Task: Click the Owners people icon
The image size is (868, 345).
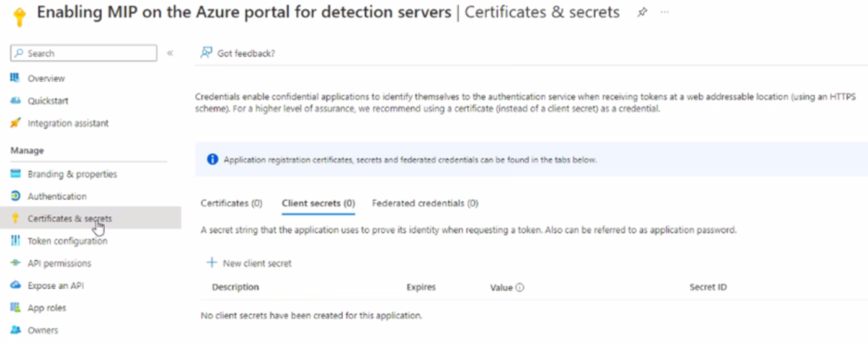Action: [x=15, y=330]
